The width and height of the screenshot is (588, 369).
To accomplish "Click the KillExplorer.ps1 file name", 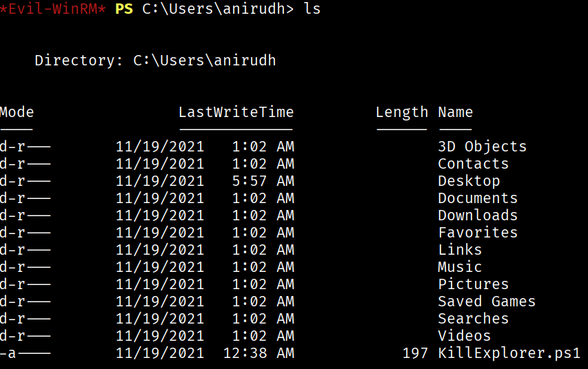I will point(509,353).
